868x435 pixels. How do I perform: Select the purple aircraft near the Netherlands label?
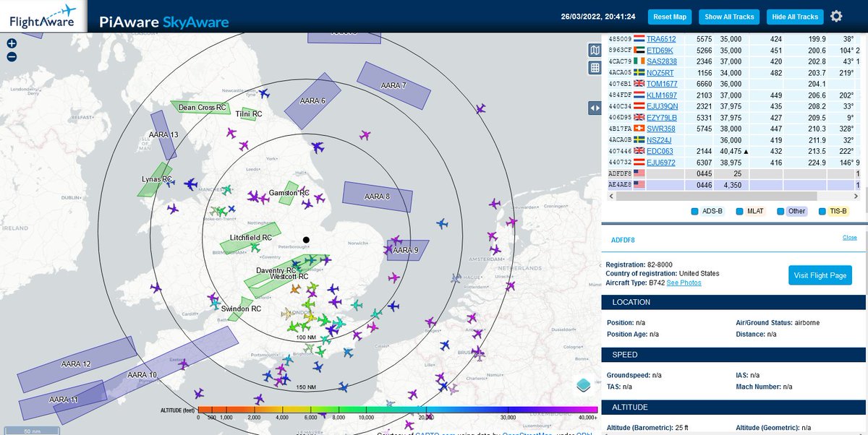(x=511, y=285)
